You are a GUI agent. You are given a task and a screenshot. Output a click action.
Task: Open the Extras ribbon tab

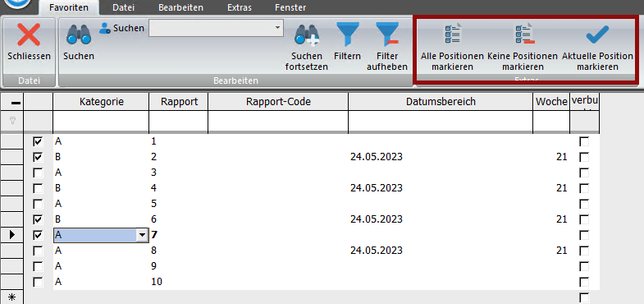(x=240, y=7)
